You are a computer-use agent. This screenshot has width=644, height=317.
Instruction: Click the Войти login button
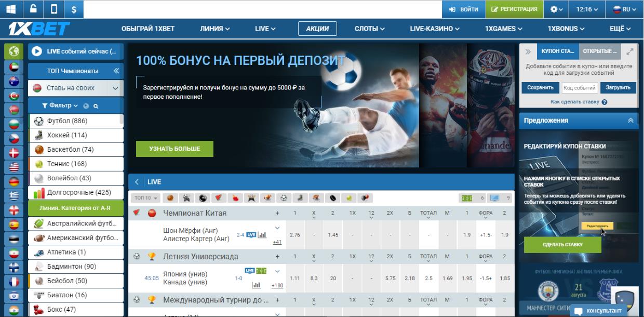(464, 9)
